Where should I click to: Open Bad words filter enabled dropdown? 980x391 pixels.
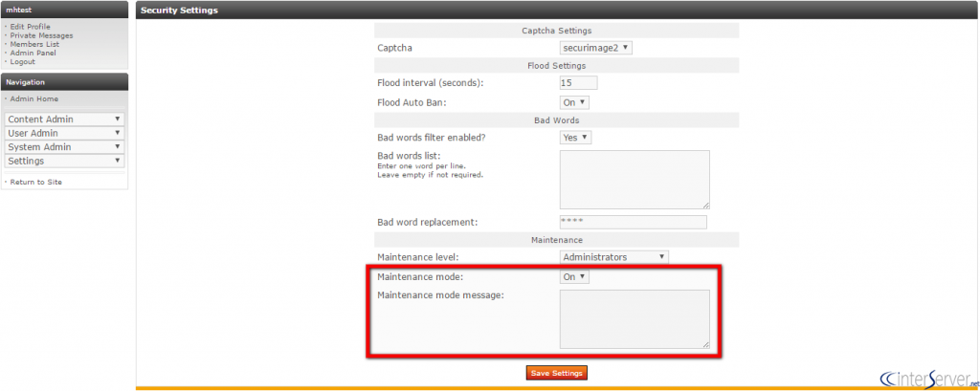[x=575, y=138]
